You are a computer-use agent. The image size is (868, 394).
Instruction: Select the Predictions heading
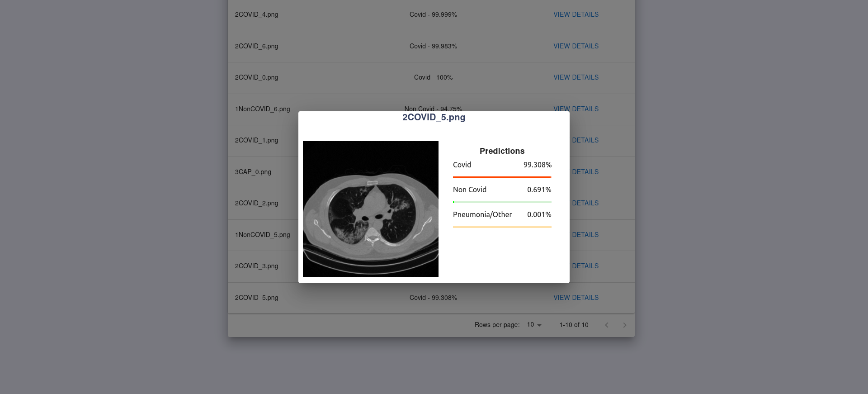click(502, 151)
